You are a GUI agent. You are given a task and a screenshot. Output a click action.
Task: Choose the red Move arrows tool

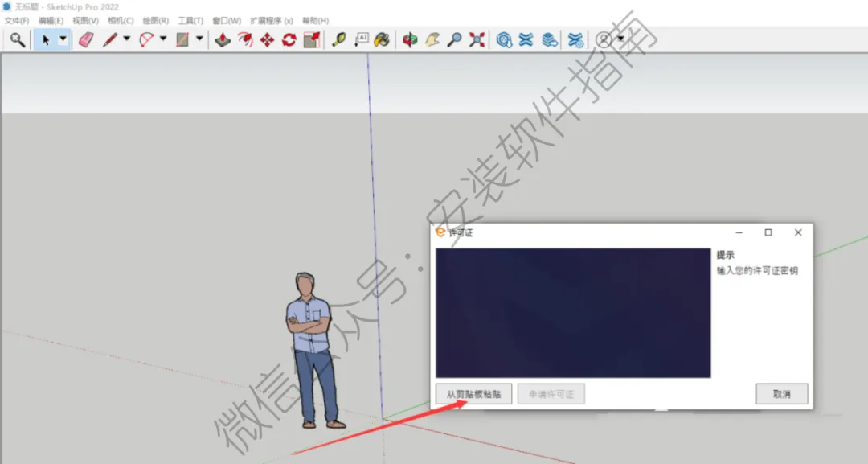click(x=268, y=40)
